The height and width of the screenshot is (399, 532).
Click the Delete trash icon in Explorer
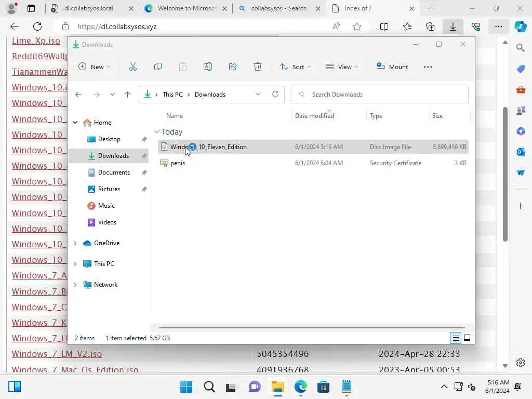point(258,67)
